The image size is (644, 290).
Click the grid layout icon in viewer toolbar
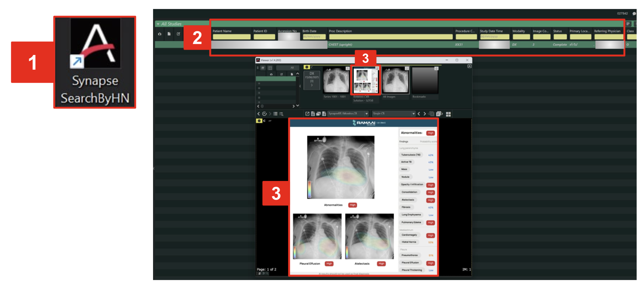(x=448, y=114)
